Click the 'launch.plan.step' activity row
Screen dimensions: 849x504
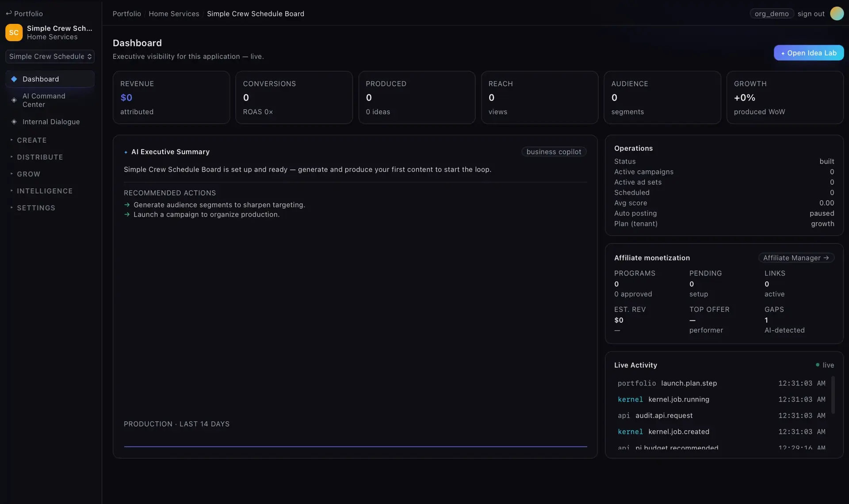pyautogui.click(x=721, y=383)
